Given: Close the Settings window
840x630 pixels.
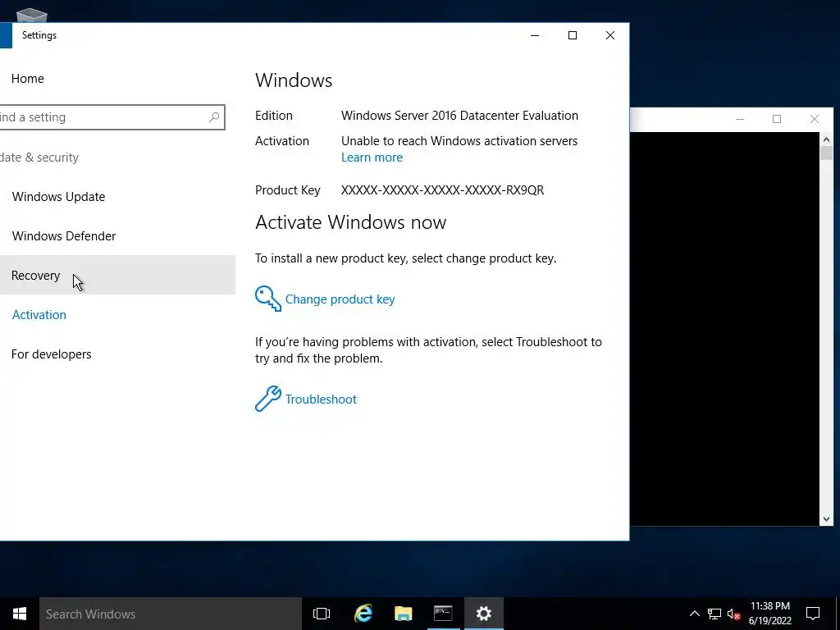Looking at the screenshot, I should [610, 35].
